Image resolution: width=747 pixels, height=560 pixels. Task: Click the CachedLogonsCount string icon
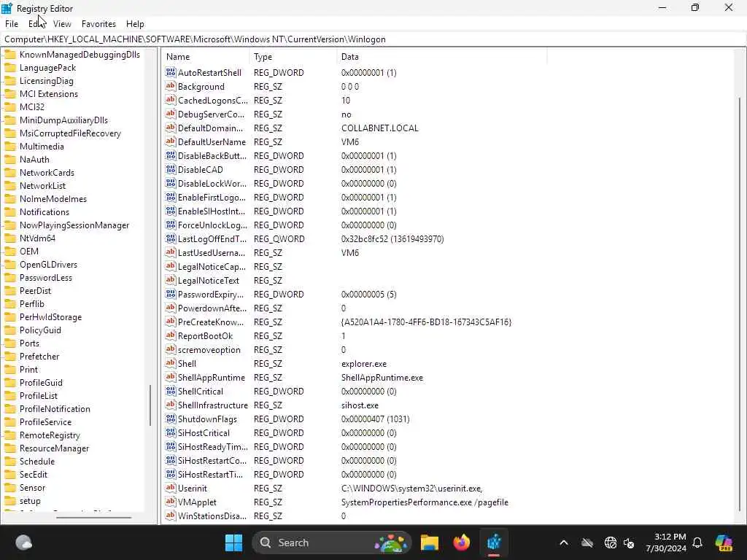tap(171, 100)
